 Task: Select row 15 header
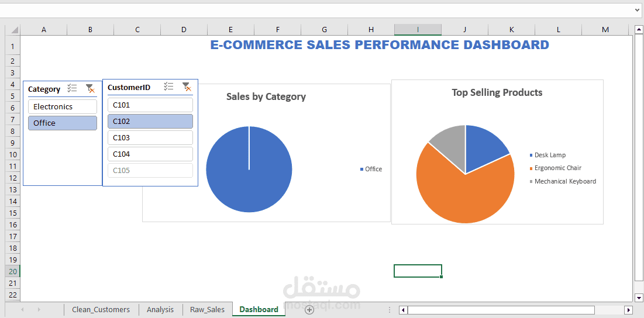coord(13,213)
